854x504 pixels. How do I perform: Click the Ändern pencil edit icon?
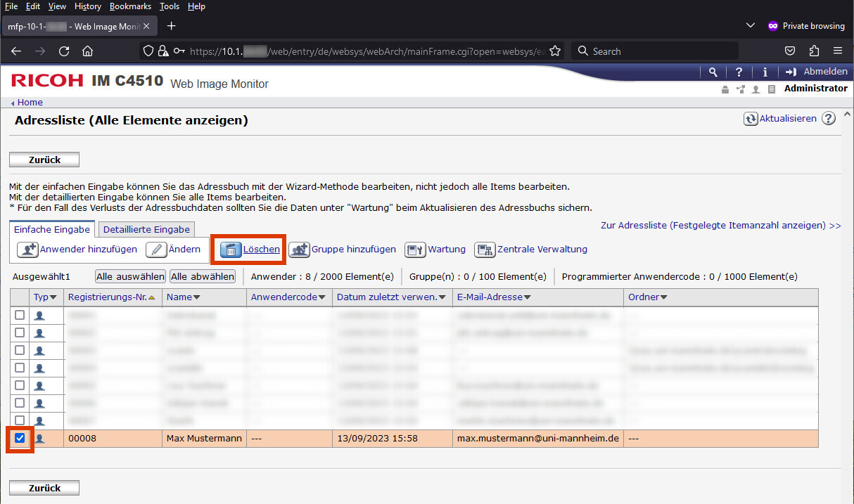point(156,250)
